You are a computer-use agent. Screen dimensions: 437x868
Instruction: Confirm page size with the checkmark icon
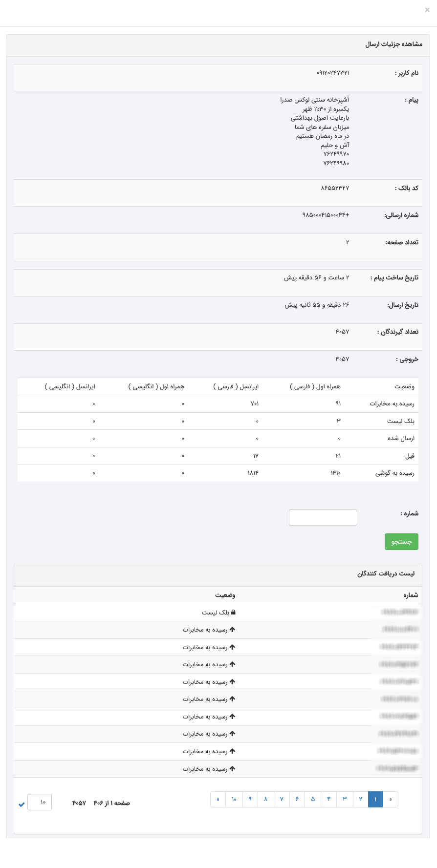coord(22,804)
